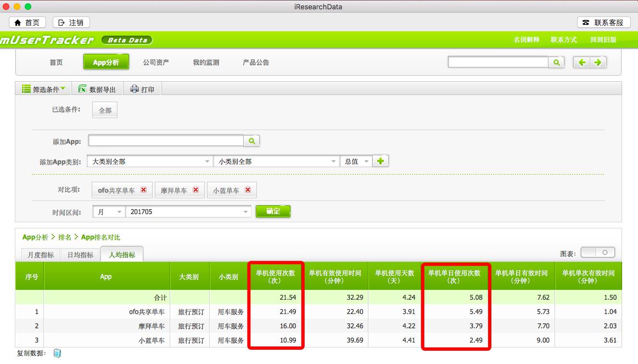Remove ofo共享单车 from comparison items
This screenshot has height=364, width=638.
(144, 190)
